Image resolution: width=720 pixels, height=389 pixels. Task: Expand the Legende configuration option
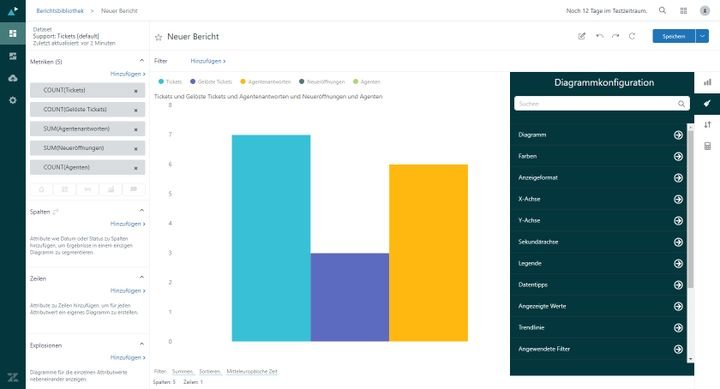(x=678, y=263)
